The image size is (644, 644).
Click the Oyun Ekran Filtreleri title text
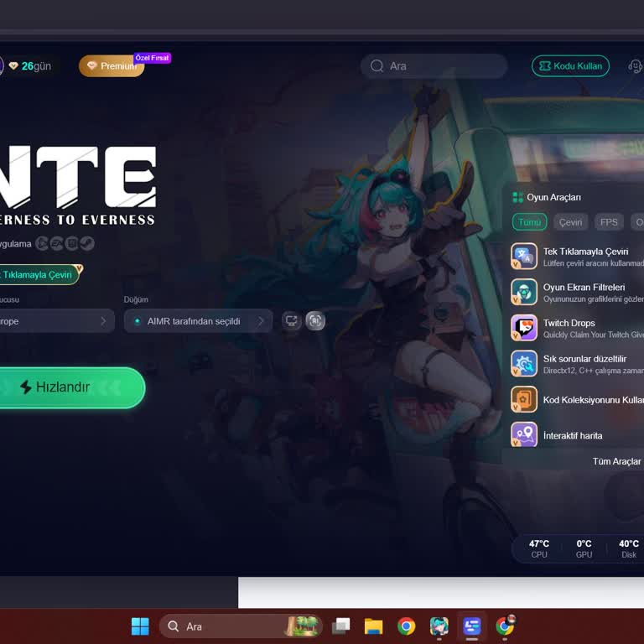(x=584, y=287)
